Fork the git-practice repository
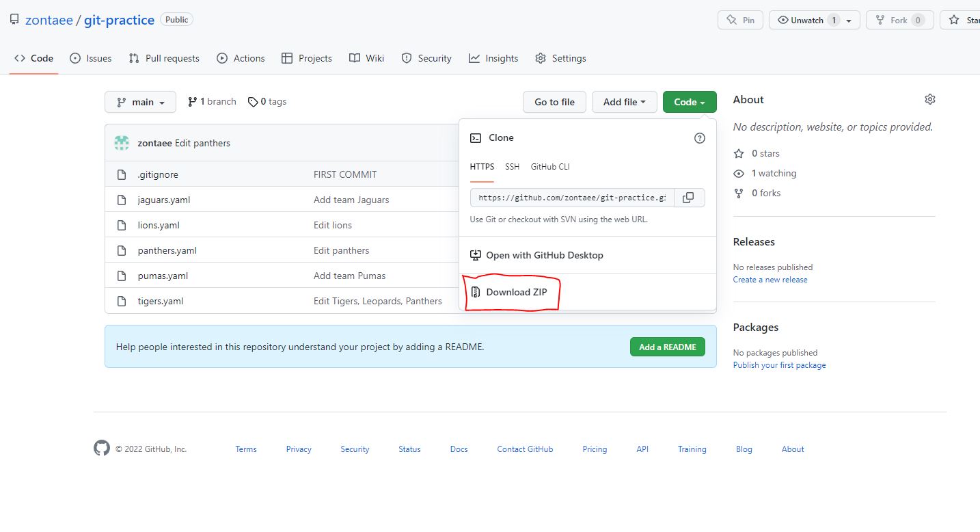 tap(899, 20)
